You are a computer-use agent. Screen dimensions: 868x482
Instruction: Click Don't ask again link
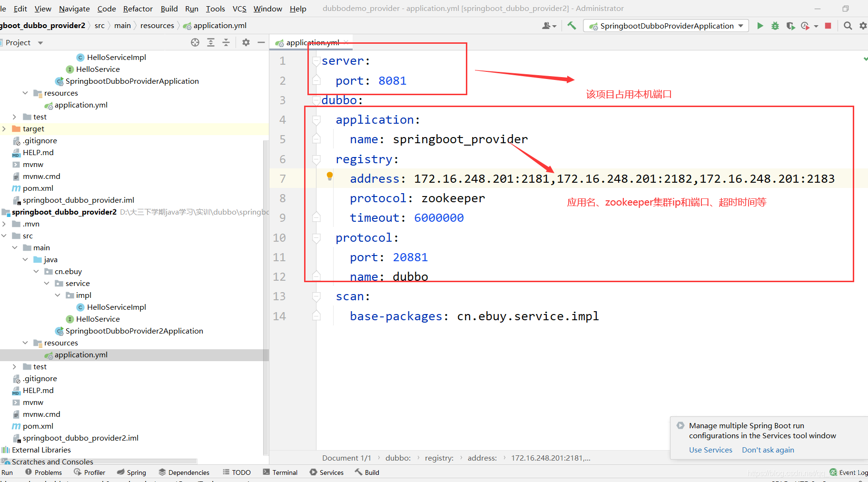[768, 450]
